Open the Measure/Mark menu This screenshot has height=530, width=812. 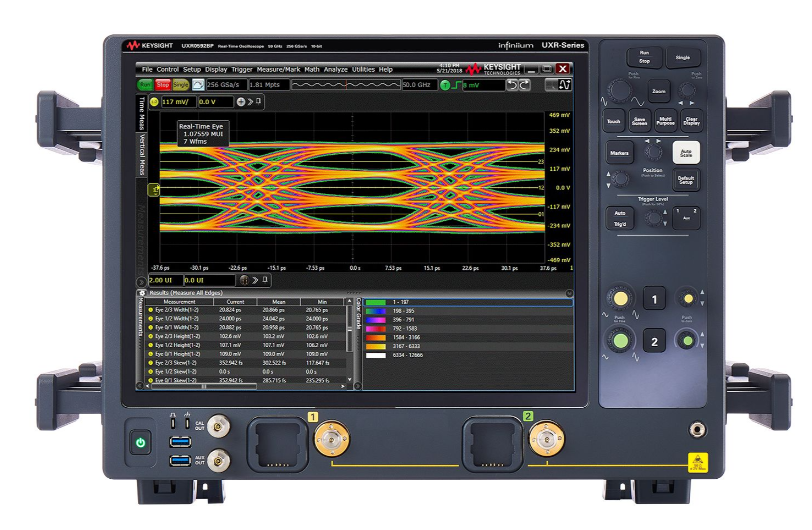pyautogui.click(x=278, y=70)
